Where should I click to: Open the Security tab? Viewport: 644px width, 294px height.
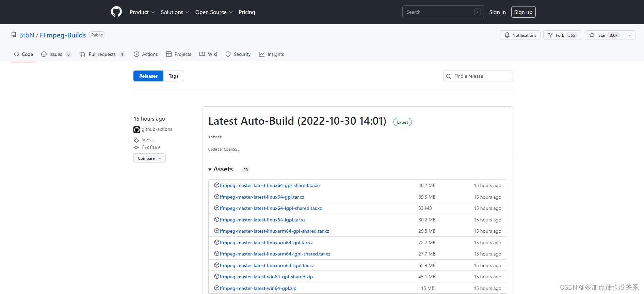238,54
